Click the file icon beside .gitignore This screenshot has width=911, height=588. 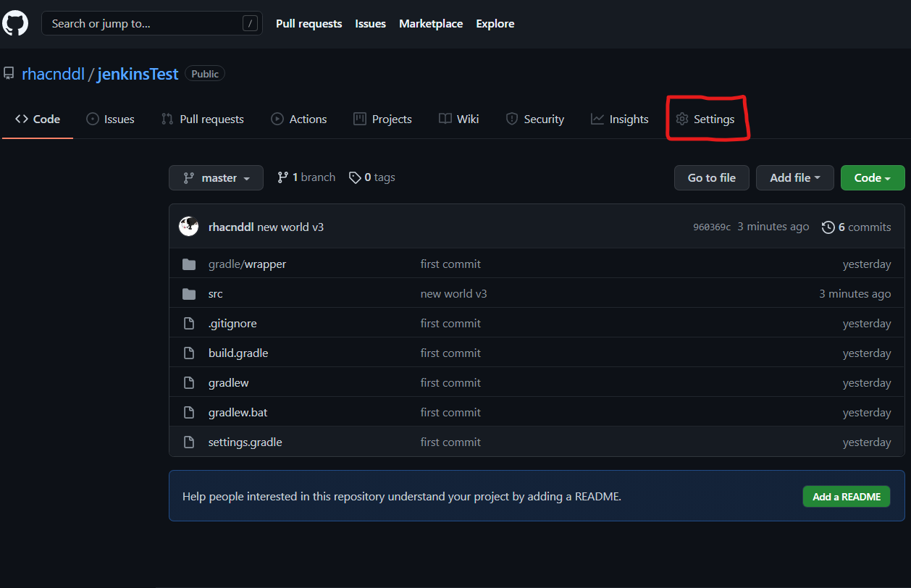[189, 324]
